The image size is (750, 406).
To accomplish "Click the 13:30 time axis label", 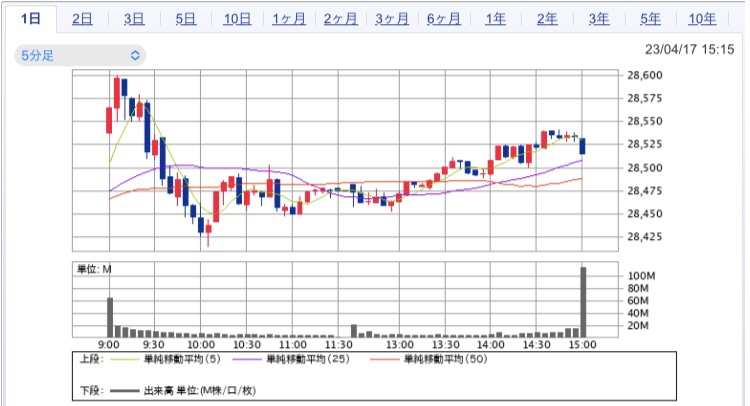I will click(446, 345).
